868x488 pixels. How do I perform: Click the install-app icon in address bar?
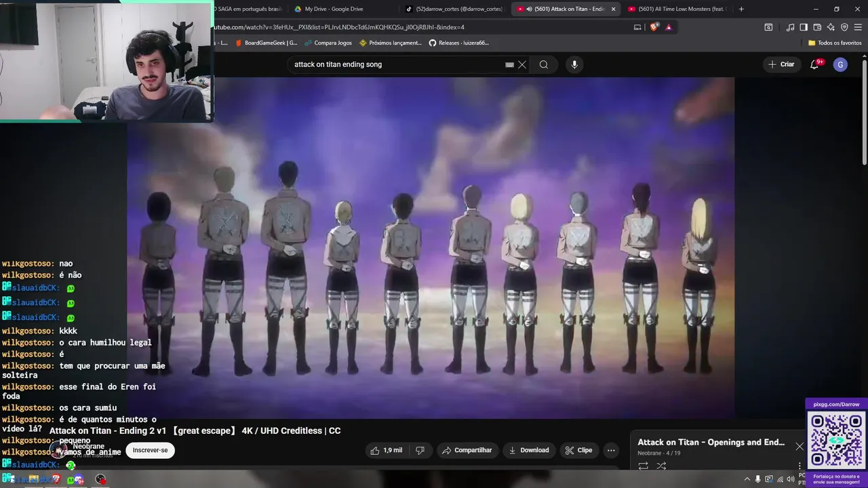(637, 27)
